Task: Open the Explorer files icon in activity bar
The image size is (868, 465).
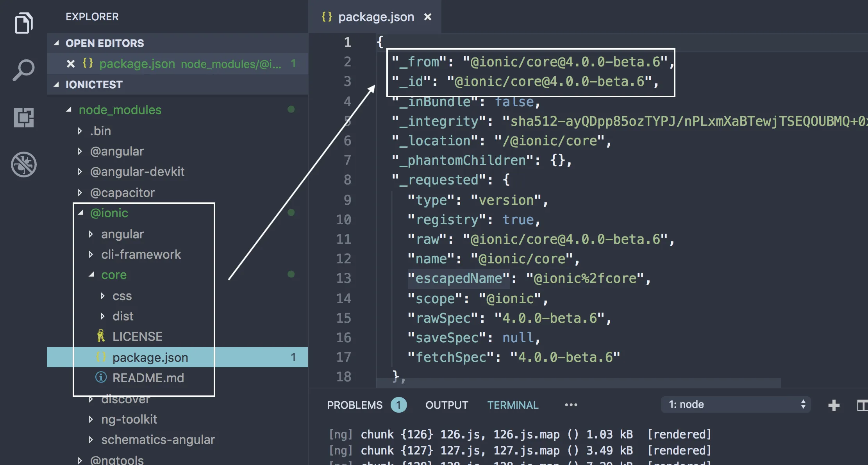Action: [x=23, y=23]
